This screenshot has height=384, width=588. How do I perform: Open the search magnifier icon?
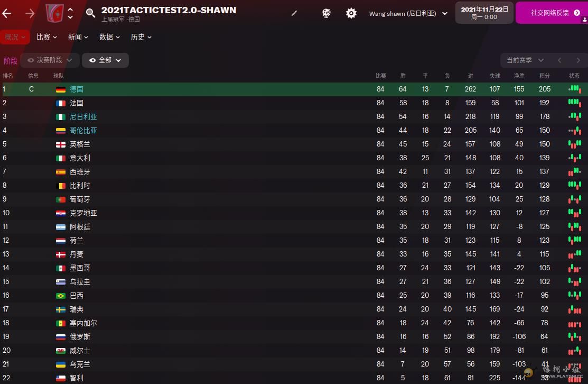click(x=90, y=13)
